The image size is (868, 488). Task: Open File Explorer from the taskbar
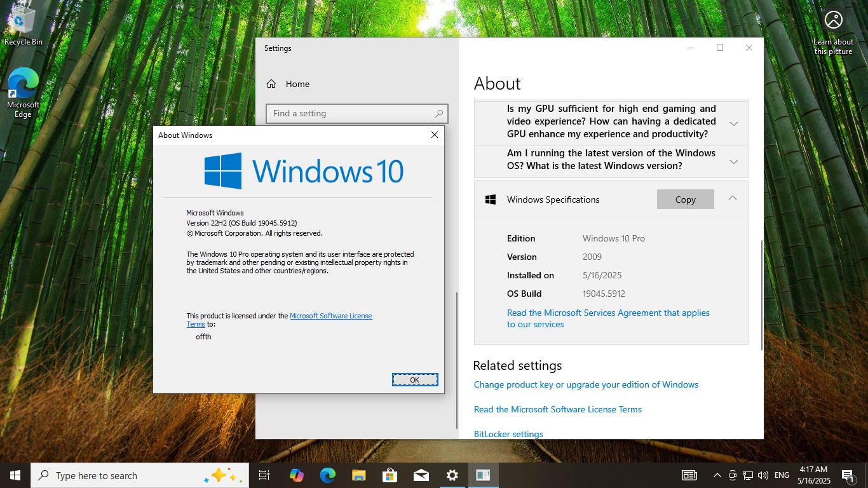[x=358, y=475]
